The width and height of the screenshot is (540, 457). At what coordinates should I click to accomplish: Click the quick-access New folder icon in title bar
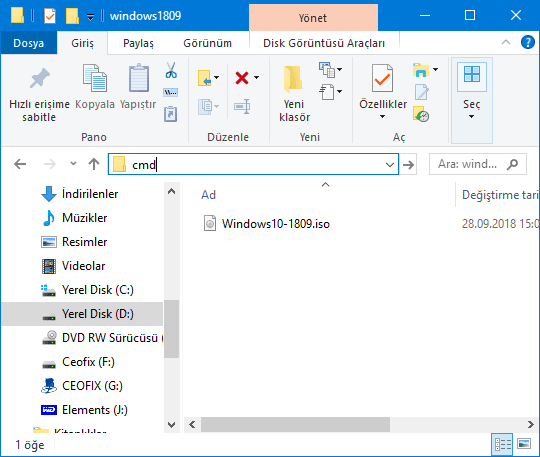point(72,16)
